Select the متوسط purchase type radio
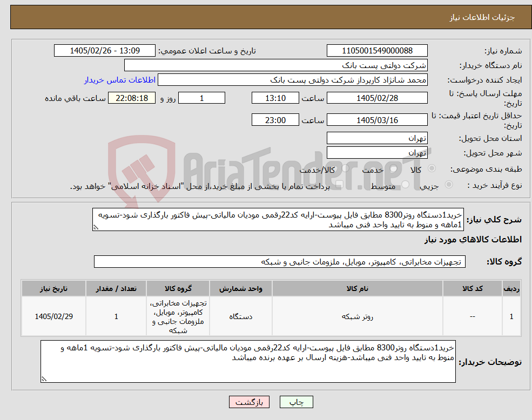The width and height of the screenshot is (532, 420). coord(405,185)
